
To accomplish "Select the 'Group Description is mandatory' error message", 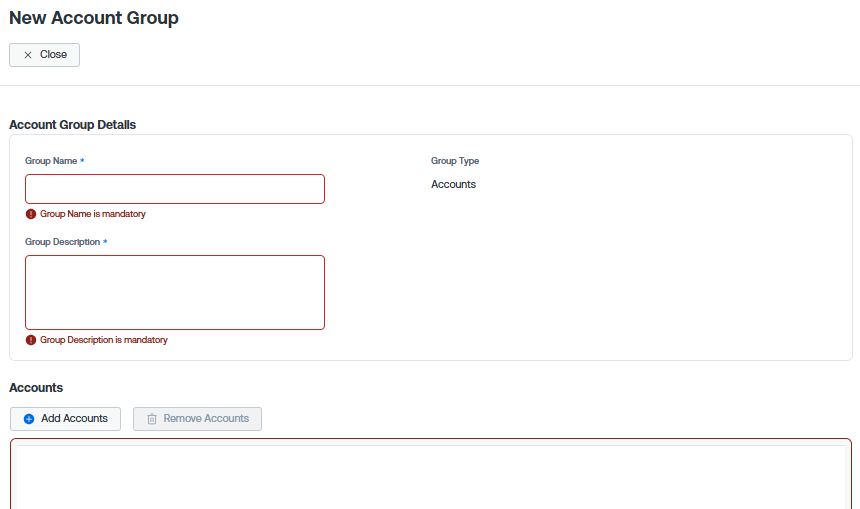I will pos(104,340).
